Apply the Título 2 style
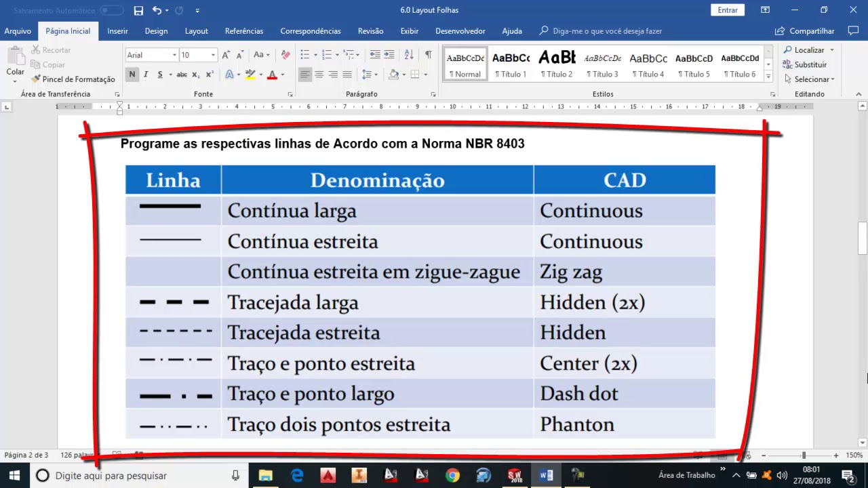Viewport: 868px width, 488px height. tap(557, 64)
